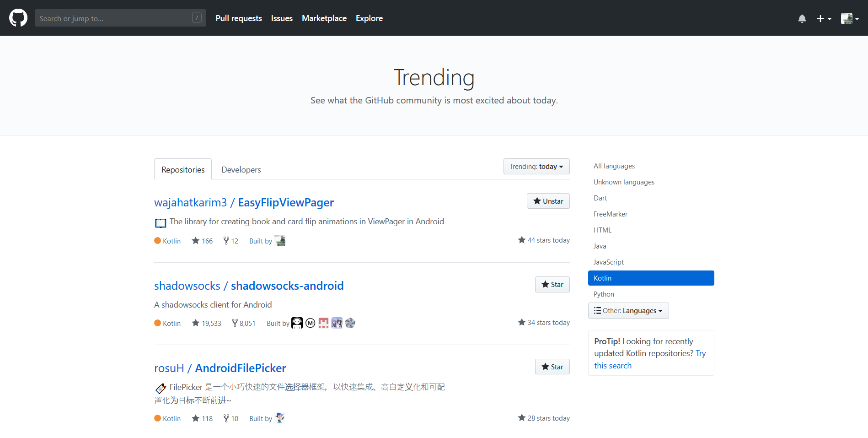Open contributor avatar of AndroidFilePicker

pyautogui.click(x=280, y=418)
